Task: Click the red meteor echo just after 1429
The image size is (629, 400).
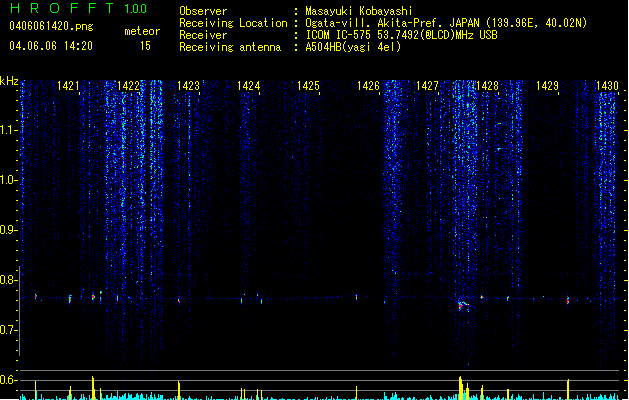Action: 568,301
